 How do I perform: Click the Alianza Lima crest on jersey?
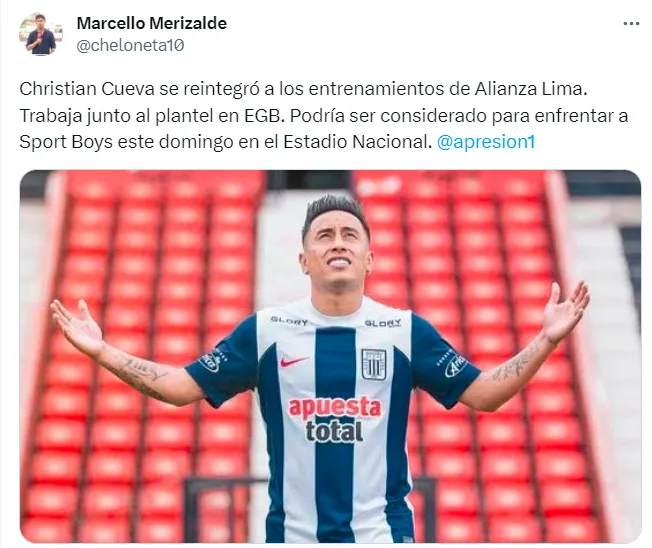(374, 364)
